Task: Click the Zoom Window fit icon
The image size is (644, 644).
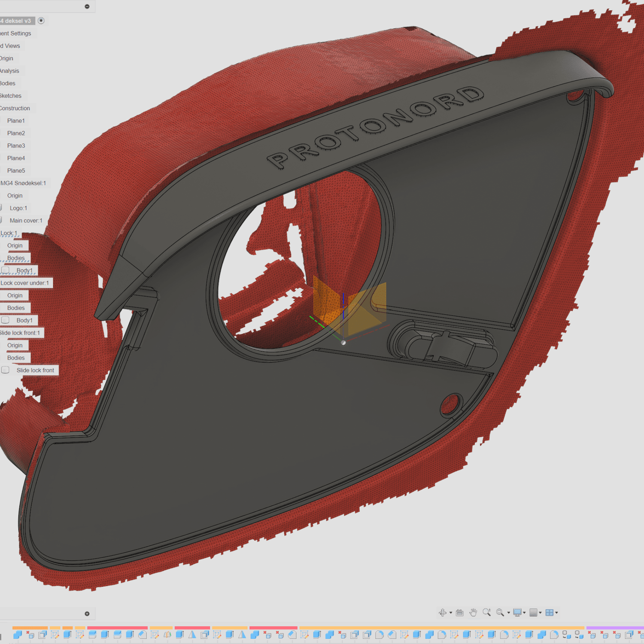Action: (x=500, y=613)
